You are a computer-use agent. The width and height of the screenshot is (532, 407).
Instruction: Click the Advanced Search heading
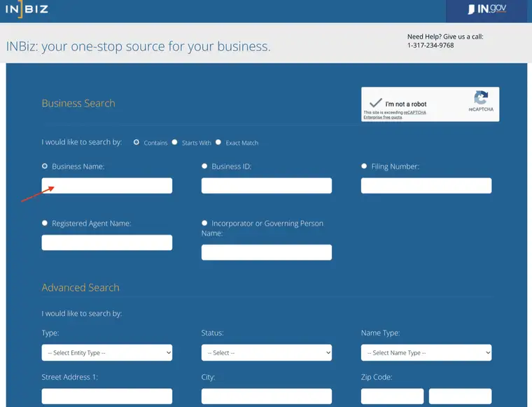click(x=80, y=287)
